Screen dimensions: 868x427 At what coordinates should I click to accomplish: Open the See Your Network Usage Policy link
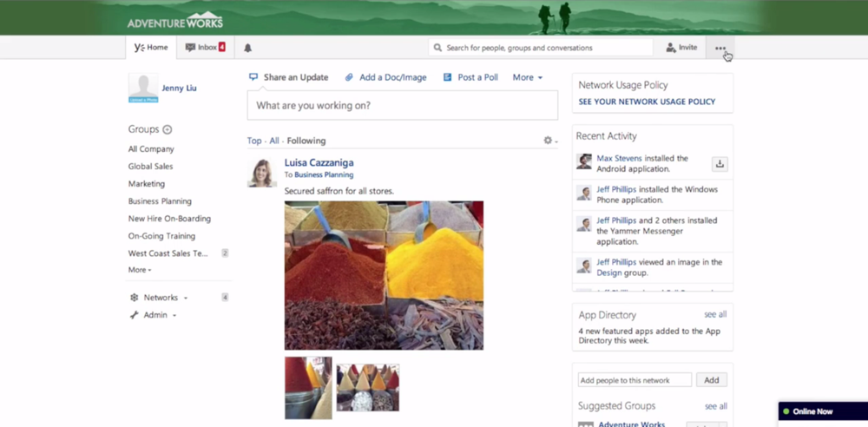click(647, 102)
